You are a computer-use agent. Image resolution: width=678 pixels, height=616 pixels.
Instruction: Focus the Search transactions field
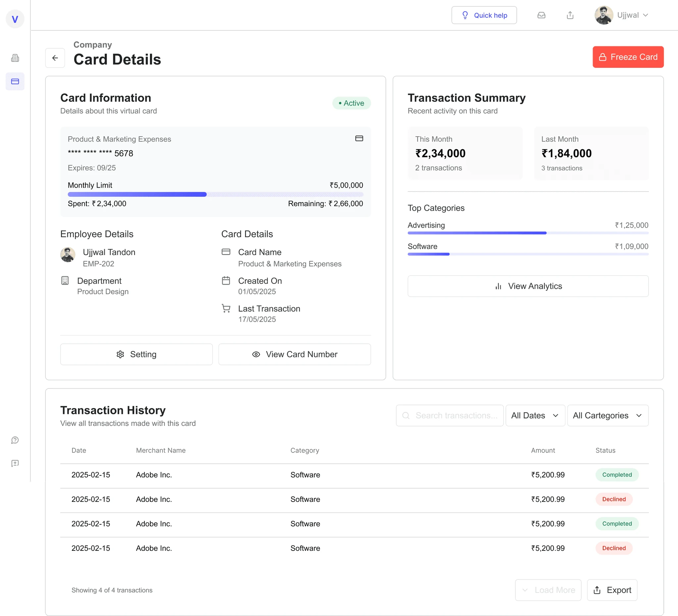pyautogui.click(x=450, y=416)
